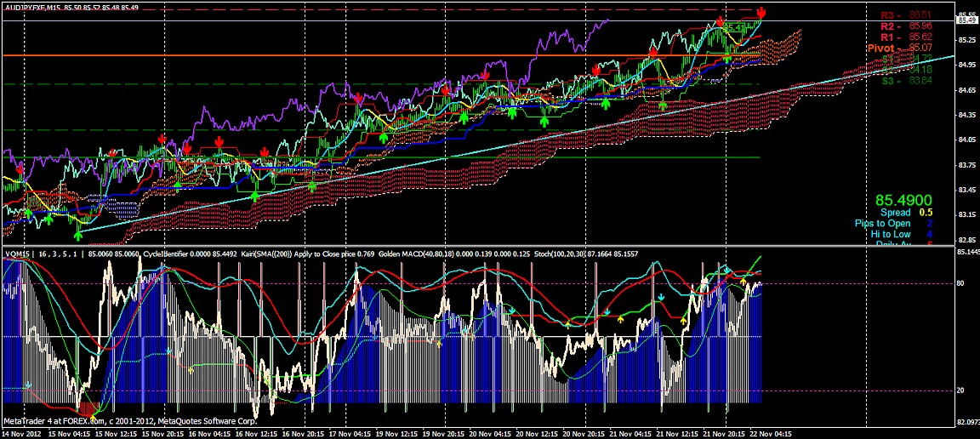This screenshot has width=980, height=439.
Task: Click the 21 Nov 12:15 time axis label
Action: pos(677,433)
